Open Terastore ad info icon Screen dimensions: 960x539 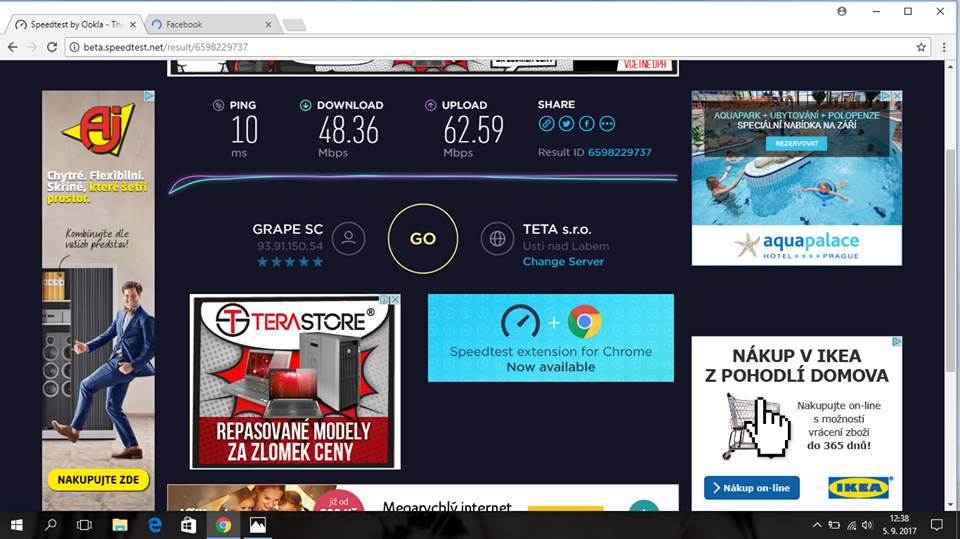click(x=384, y=300)
